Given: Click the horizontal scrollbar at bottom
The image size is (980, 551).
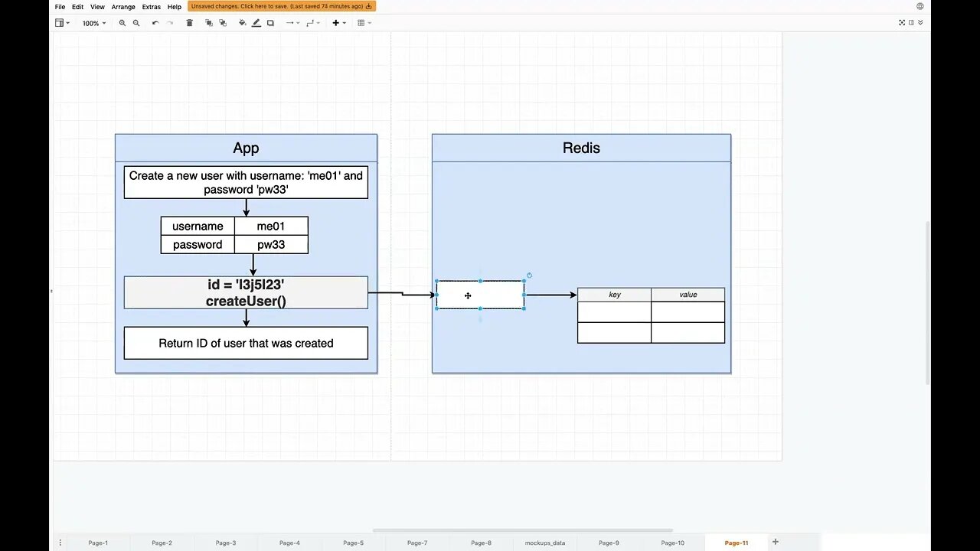Looking at the screenshot, I should [x=522, y=530].
